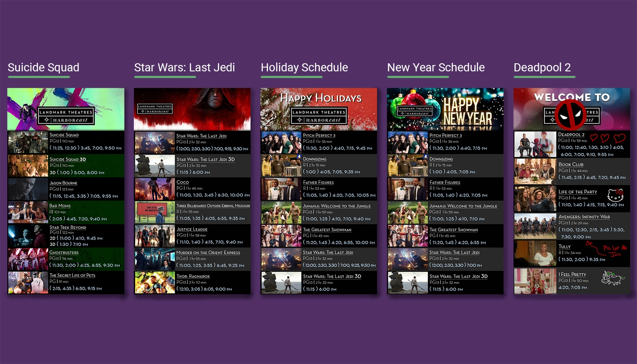Image resolution: width=637 pixels, height=364 pixels.
Task: Select the Tully poster thumbnail
Action: 535,253
